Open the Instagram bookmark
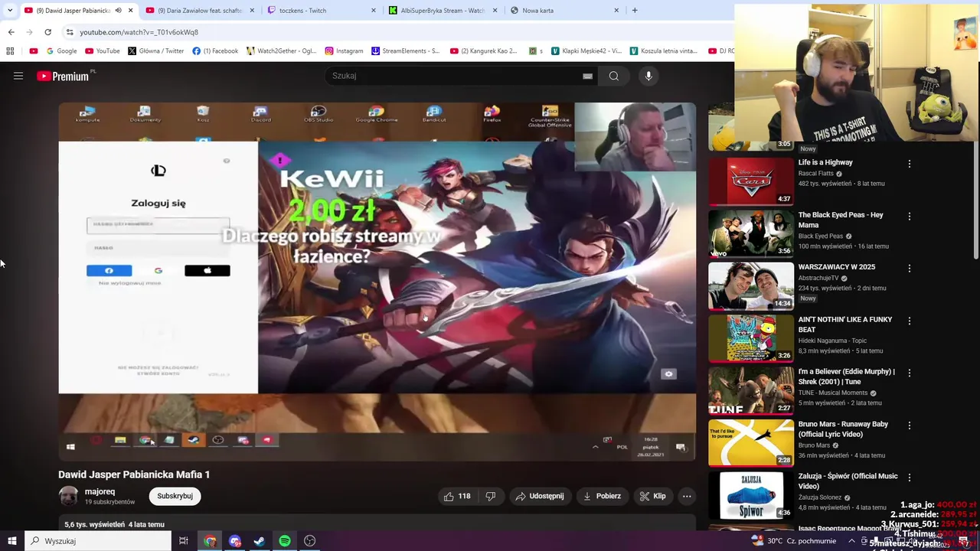Screen dimensions: 980x551 (345, 51)
